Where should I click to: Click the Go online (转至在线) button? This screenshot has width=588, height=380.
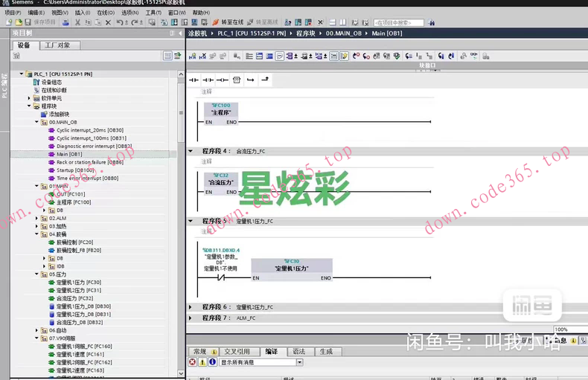229,22
